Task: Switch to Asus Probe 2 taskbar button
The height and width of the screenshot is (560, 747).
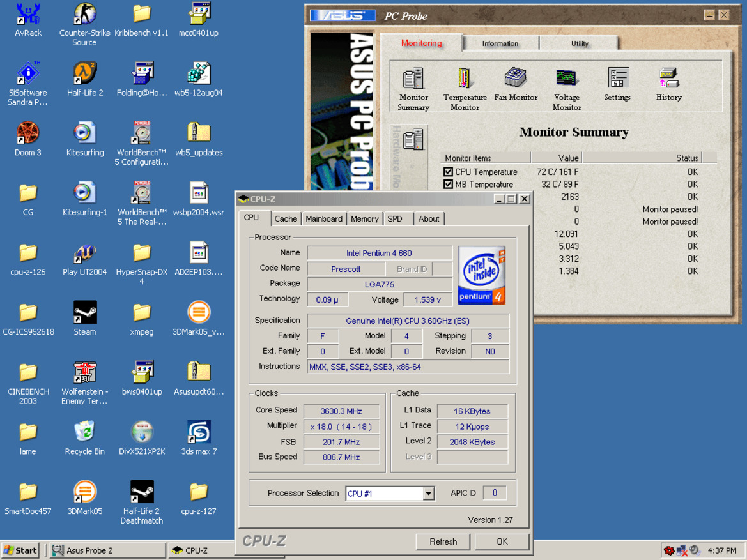Action: point(107,550)
